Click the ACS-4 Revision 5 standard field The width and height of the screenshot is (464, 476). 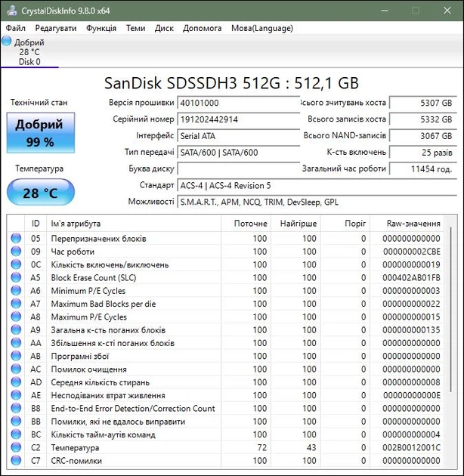pyautogui.click(x=317, y=185)
